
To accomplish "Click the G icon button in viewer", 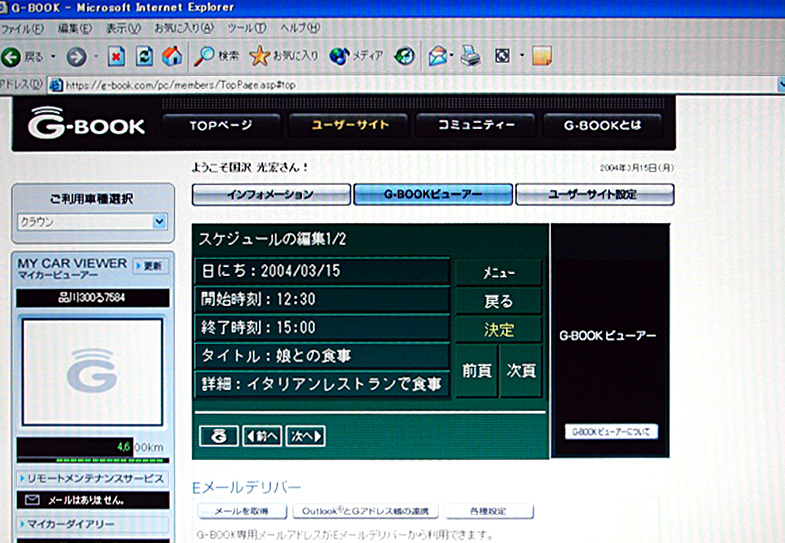I will tap(219, 436).
